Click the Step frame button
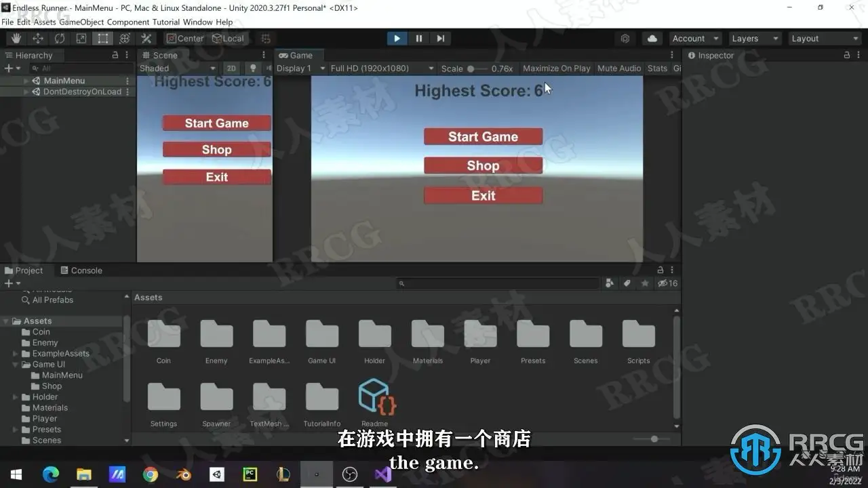 [x=441, y=39]
